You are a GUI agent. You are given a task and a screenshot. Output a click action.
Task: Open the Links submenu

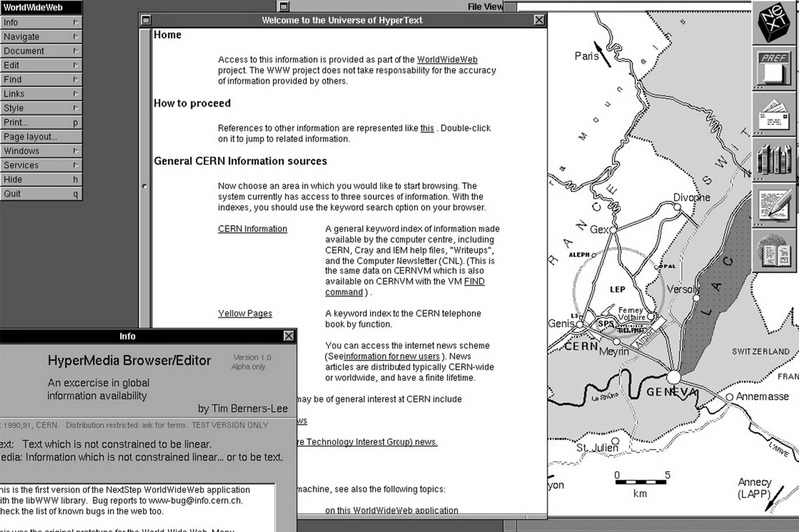41,94
